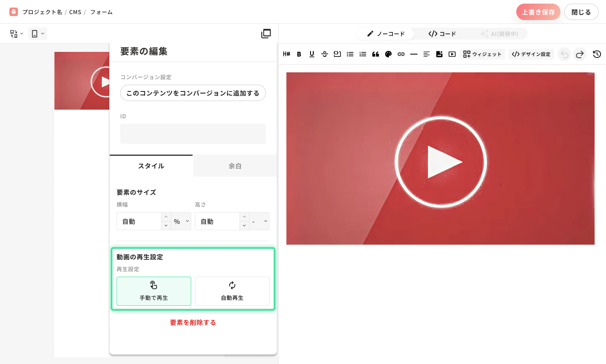
Task: Click the stacked windows icon above the preview
Action: click(266, 34)
